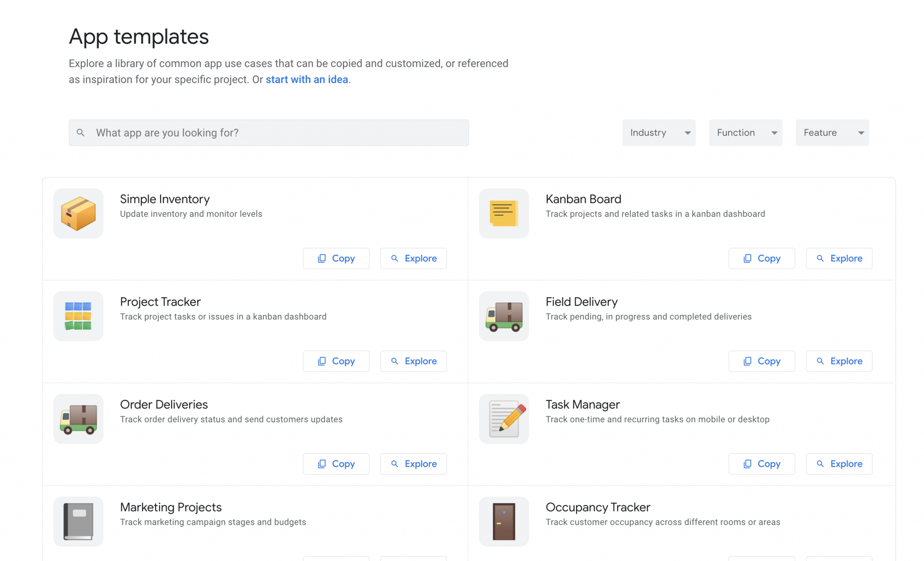This screenshot has height=561, width=924.
Task: Click the Simple Inventory box icon
Action: click(x=78, y=213)
